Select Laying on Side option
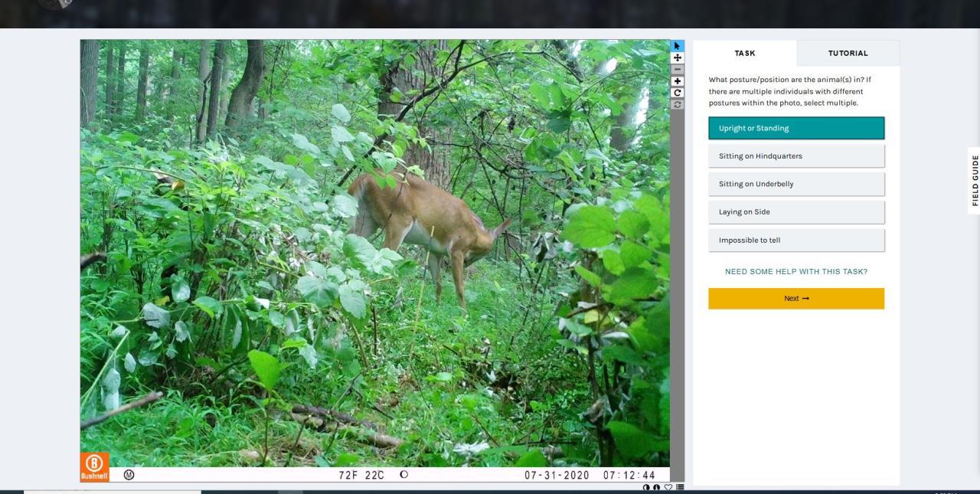This screenshot has width=980, height=494. [x=796, y=212]
